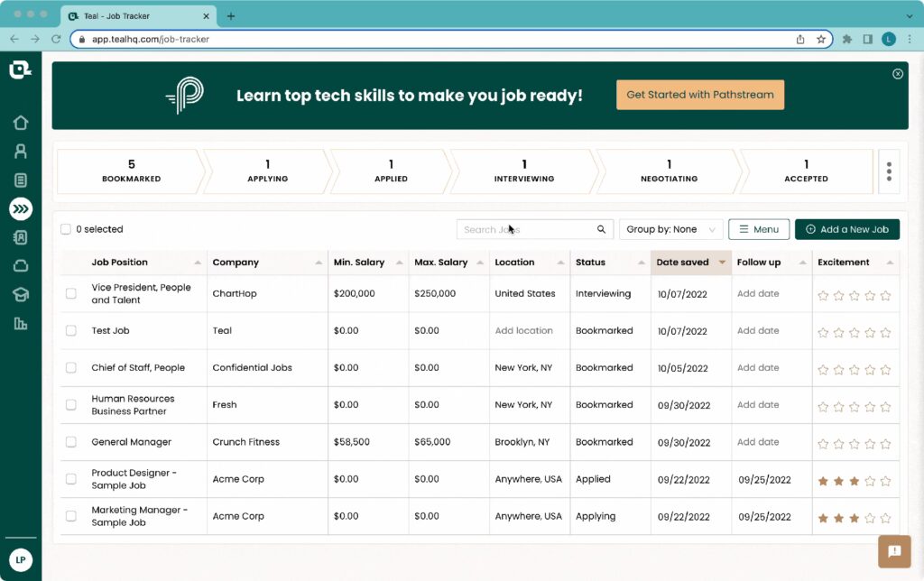
Task: Click the three-dot more stages icon
Action: [x=889, y=171]
